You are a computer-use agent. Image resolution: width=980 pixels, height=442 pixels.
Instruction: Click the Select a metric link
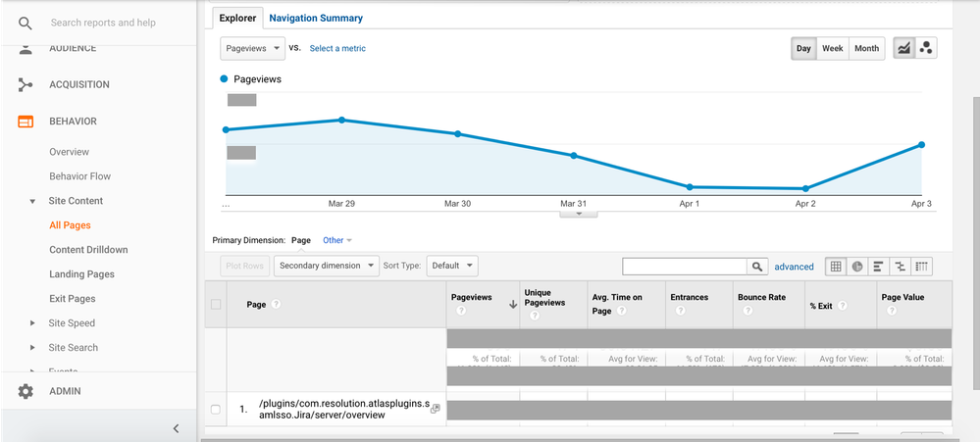pos(337,48)
